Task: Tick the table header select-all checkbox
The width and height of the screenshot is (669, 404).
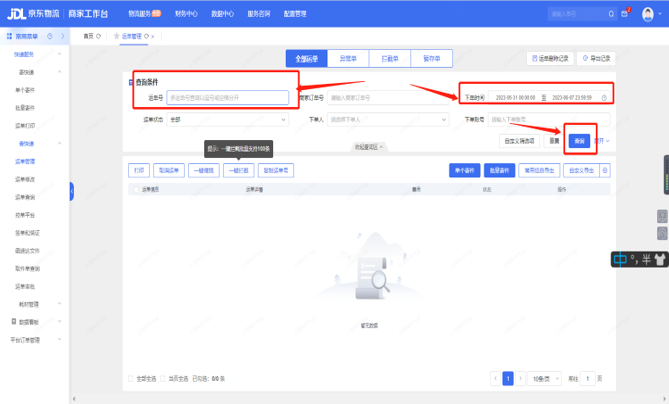Action: (x=136, y=189)
